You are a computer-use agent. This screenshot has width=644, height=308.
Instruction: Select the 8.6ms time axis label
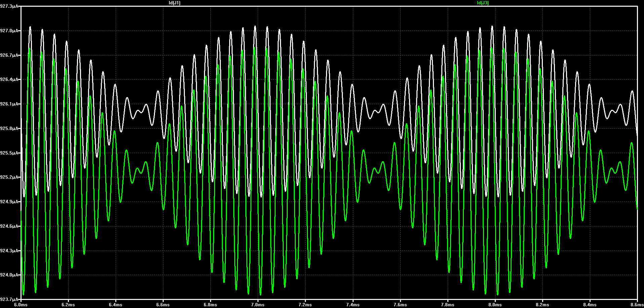(637, 305)
